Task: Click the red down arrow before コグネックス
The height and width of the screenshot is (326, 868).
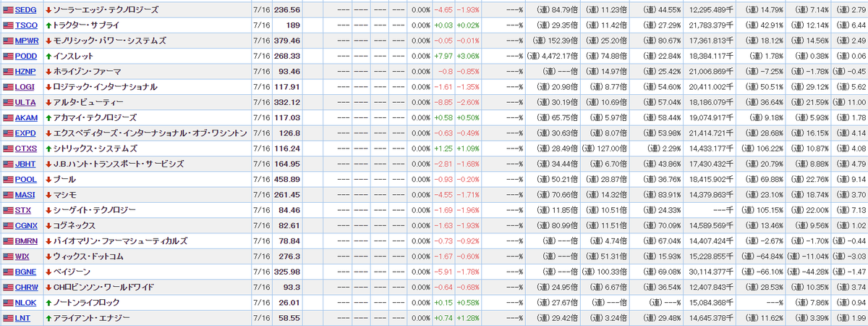Action: 48,225
